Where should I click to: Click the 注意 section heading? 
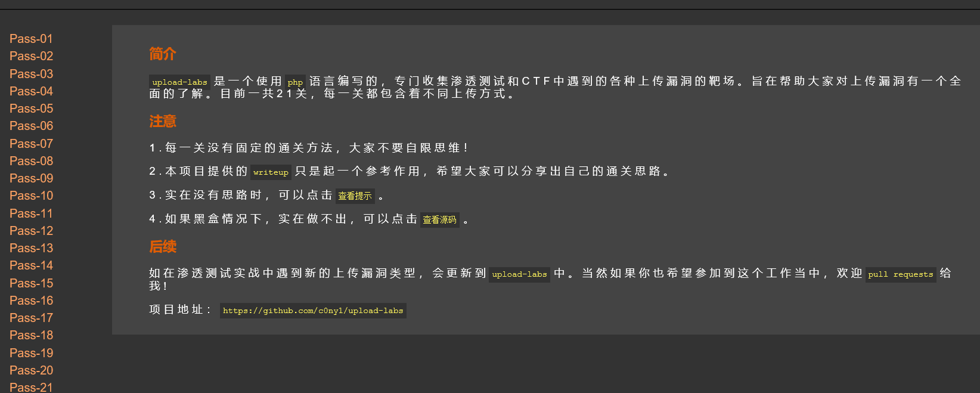click(x=163, y=122)
